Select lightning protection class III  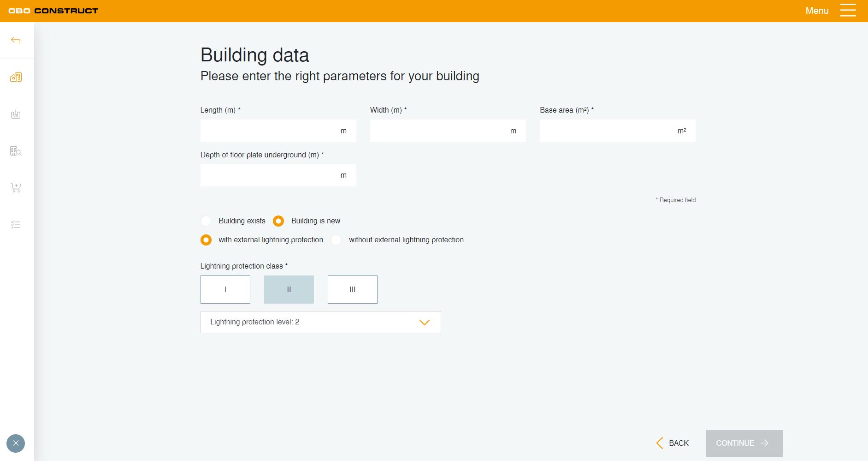(353, 289)
